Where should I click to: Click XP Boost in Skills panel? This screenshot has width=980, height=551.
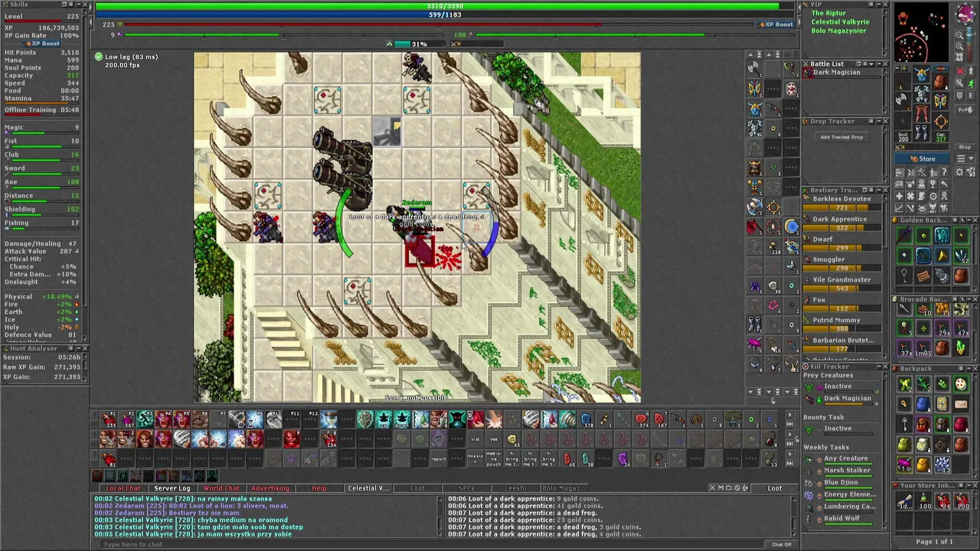41,44
